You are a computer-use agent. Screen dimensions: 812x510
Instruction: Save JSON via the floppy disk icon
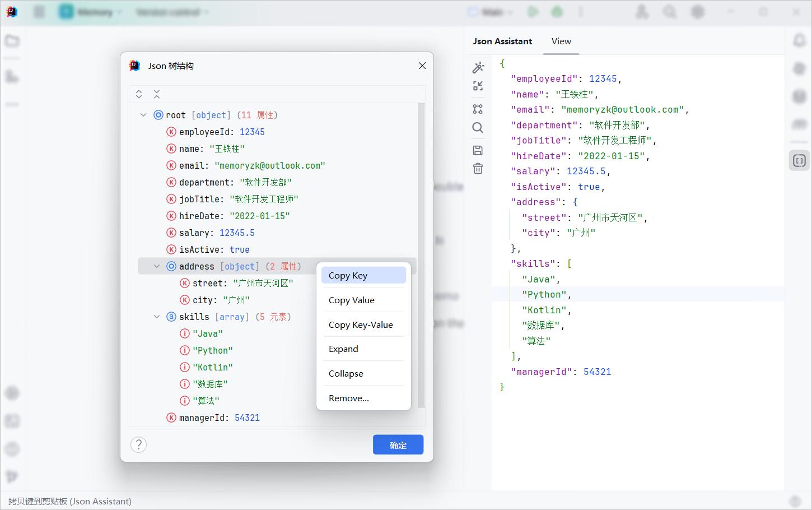point(478,150)
